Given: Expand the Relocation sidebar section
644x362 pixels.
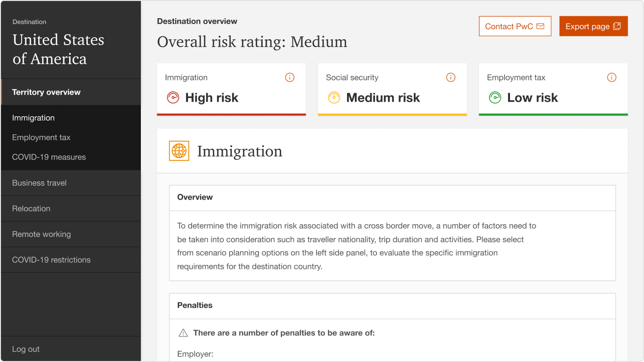Looking at the screenshot, I should [31, 208].
